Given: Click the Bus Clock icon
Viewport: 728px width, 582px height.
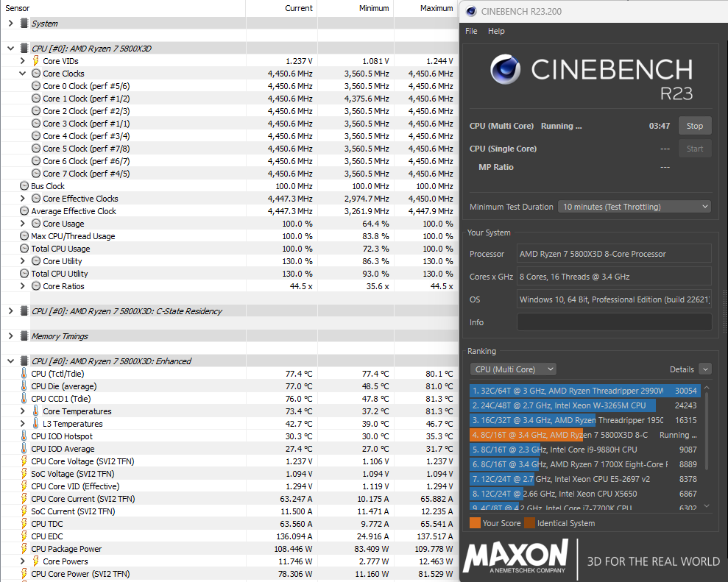Looking at the screenshot, I should [x=24, y=186].
